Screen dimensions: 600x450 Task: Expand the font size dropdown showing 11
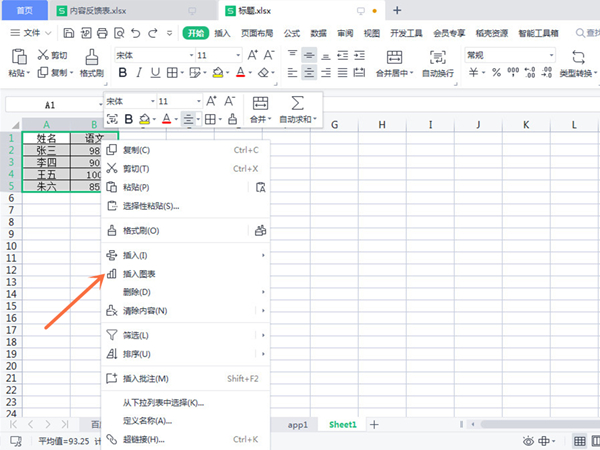pyautogui.click(x=232, y=55)
